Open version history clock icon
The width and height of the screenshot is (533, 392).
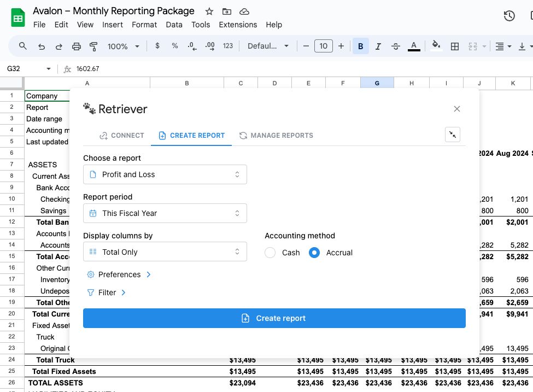click(509, 16)
